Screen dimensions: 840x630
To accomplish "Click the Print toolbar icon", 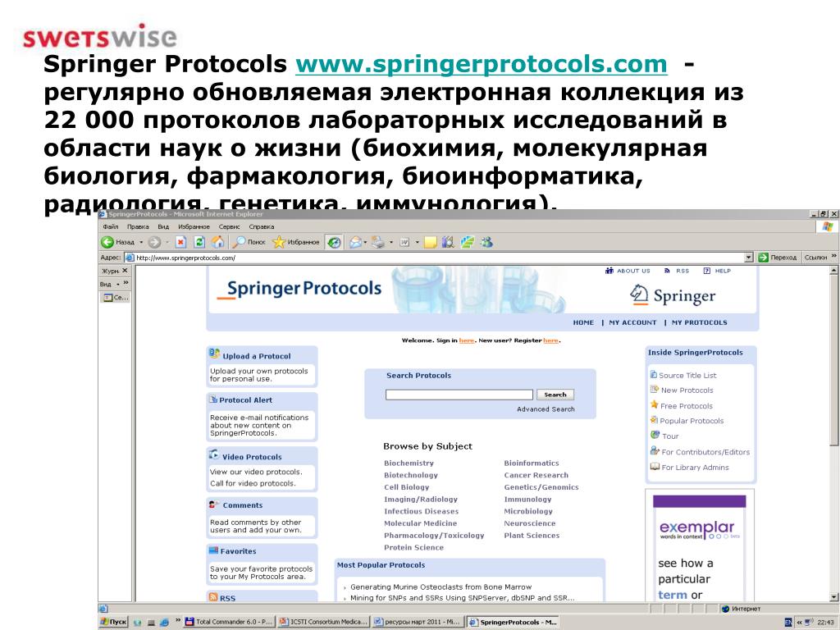I will pyautogui.click(x=378, y=242).
